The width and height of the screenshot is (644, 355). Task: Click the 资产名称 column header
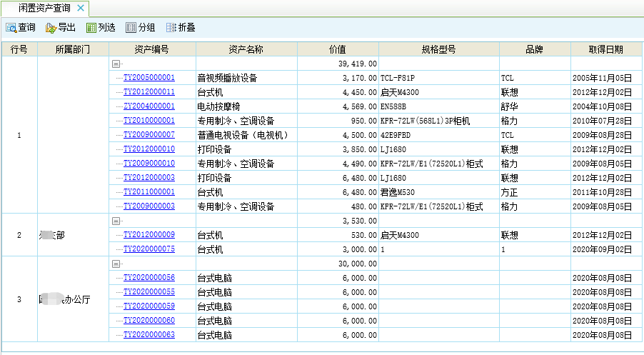[246, 49]
